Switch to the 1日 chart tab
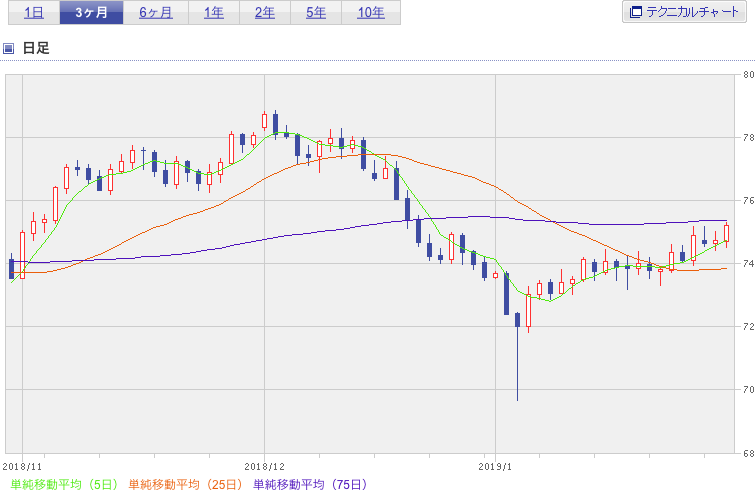 pos(34,13)
